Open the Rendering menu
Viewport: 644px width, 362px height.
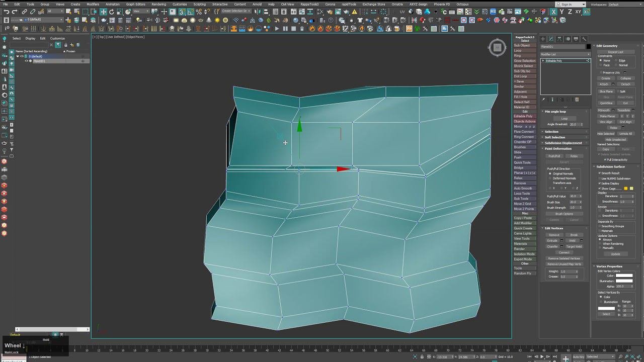(158, 4)
